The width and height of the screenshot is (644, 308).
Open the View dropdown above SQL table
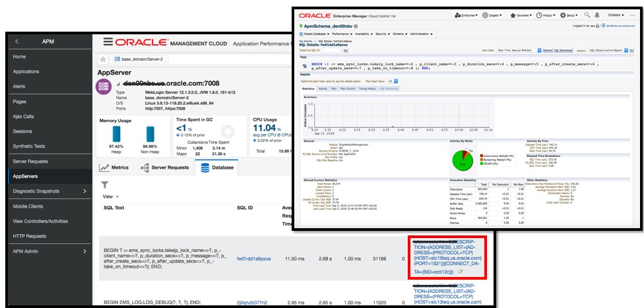[x=110, y=197]
